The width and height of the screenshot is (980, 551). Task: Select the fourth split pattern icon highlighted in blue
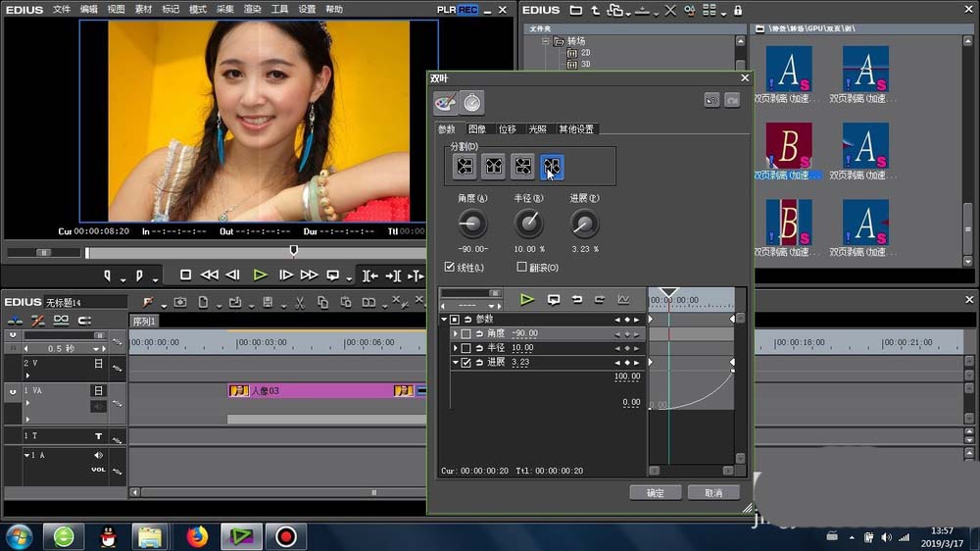click(x=551, y=167)
